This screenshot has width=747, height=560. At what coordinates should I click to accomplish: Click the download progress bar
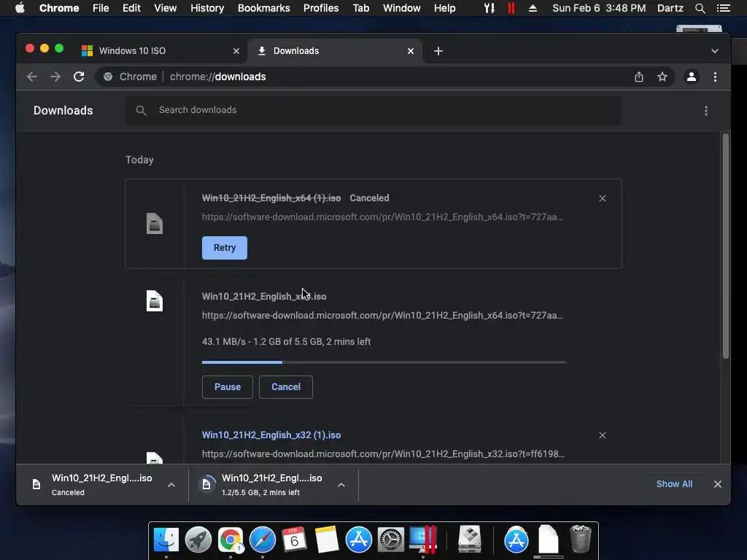click(384, 362)
